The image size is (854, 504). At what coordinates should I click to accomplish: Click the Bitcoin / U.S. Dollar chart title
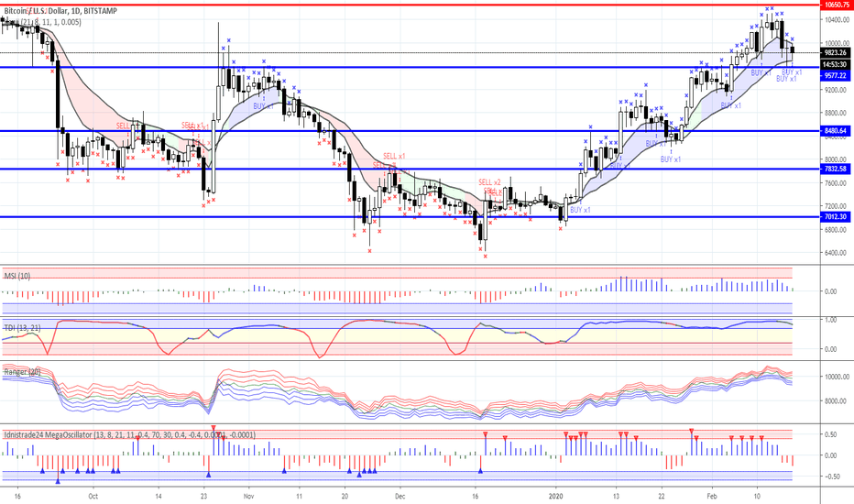coord(60,11)
